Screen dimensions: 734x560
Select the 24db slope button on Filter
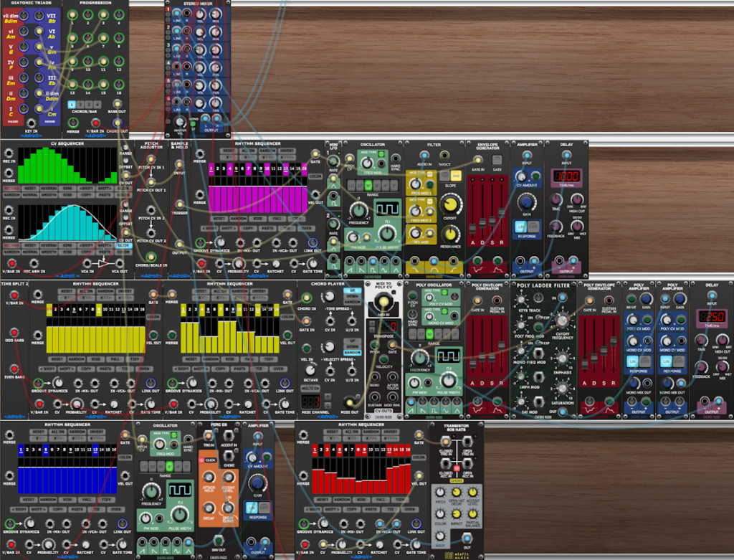(x=456, y=176)
